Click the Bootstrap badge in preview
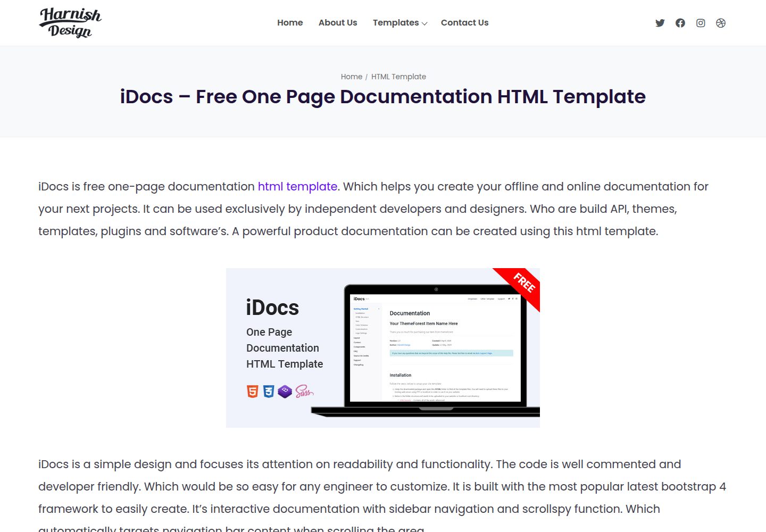The height and width of the screenshot is (532, 766). [285, 392]
